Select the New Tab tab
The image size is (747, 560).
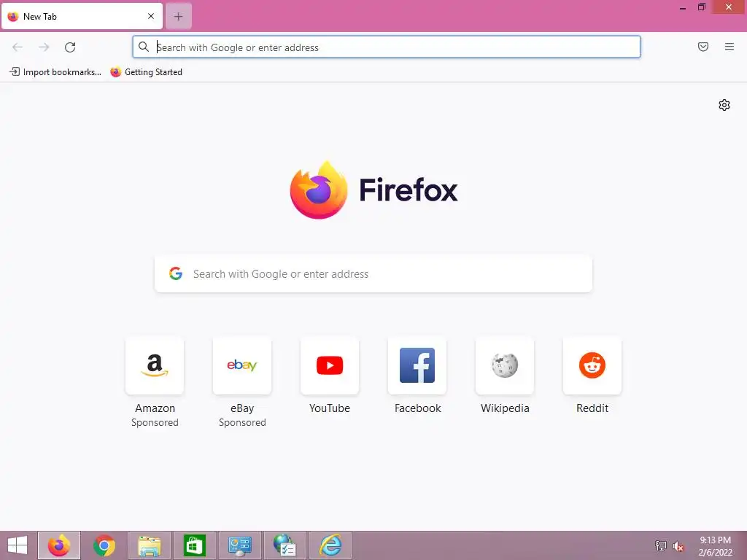click(82, 16)
